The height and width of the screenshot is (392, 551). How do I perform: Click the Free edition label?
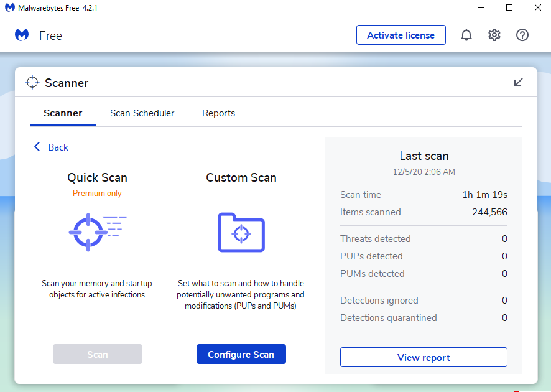pyautogui.click(x=50, y=35)
